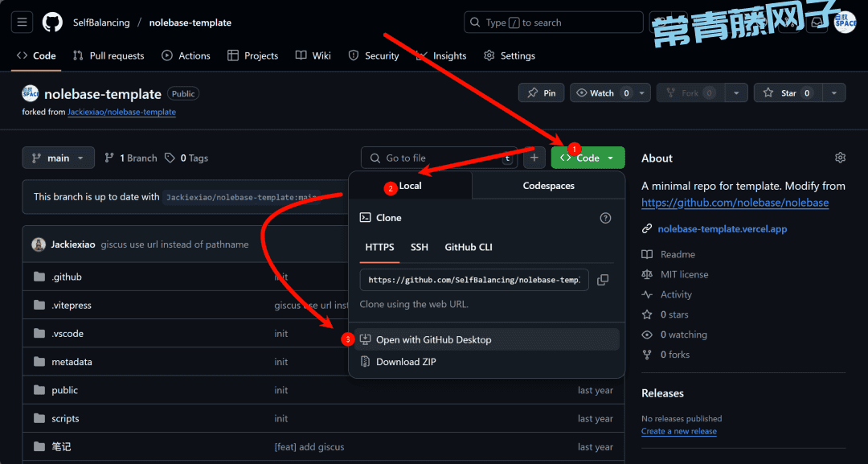This screenshot has height=464, width=868.
Task: Open SelfBalancing owner profile link
Action: coord(101,23)
